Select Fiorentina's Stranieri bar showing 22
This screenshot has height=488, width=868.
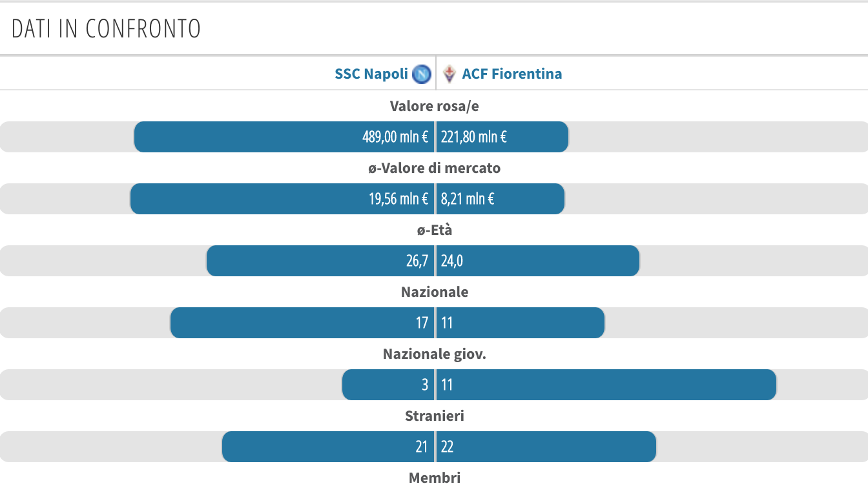546,447
